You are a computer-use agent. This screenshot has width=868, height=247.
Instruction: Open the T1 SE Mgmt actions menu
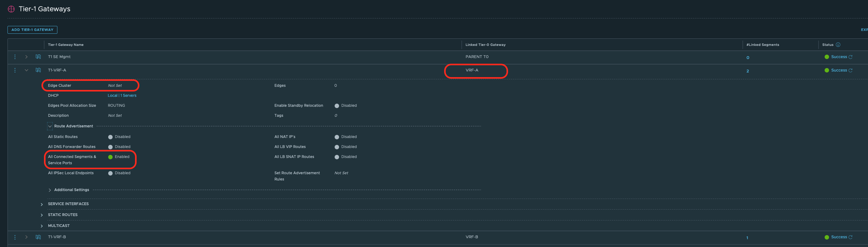(15, 57)
